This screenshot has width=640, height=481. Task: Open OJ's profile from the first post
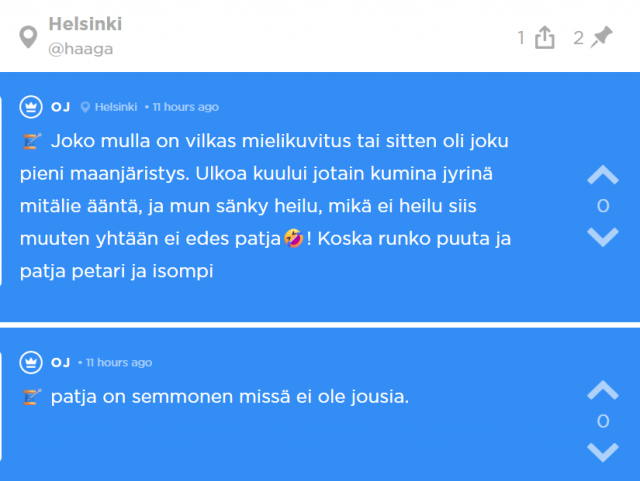tap(60, 107)
